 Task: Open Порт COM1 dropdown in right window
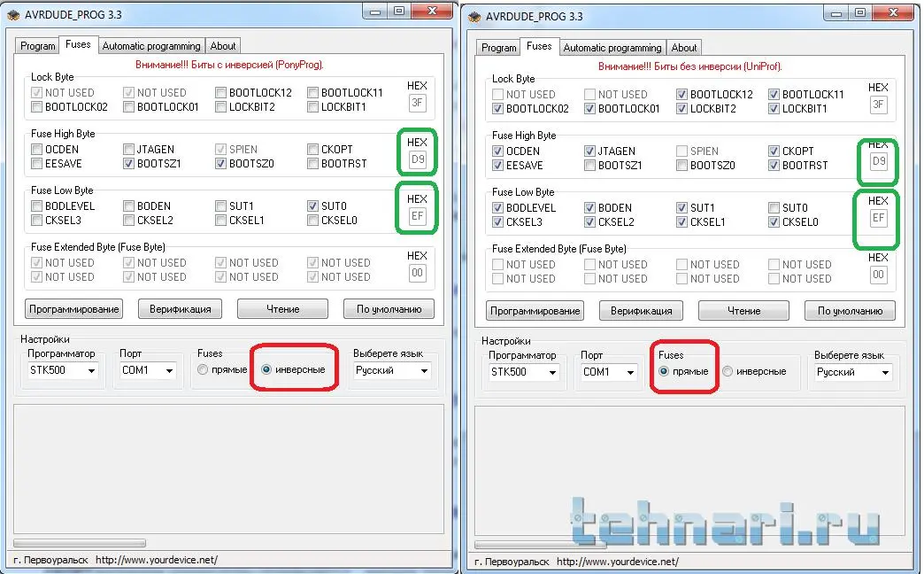(x=609, y=372)
